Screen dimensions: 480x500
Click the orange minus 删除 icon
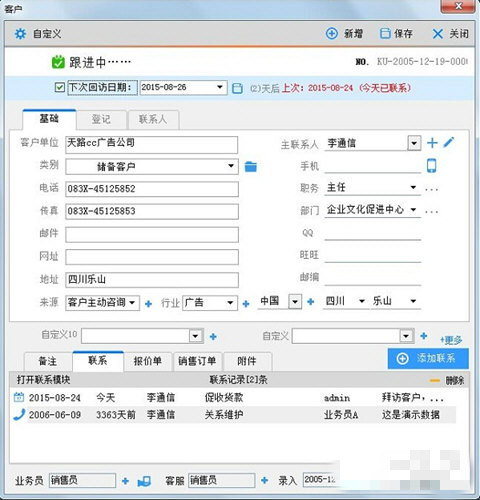click(x=435, y=380)
